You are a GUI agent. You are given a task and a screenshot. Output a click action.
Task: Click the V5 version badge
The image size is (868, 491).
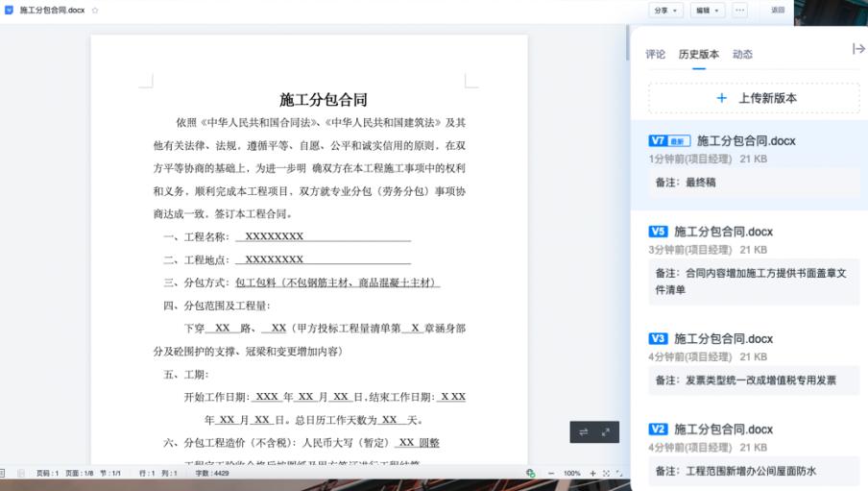[658, 232]
